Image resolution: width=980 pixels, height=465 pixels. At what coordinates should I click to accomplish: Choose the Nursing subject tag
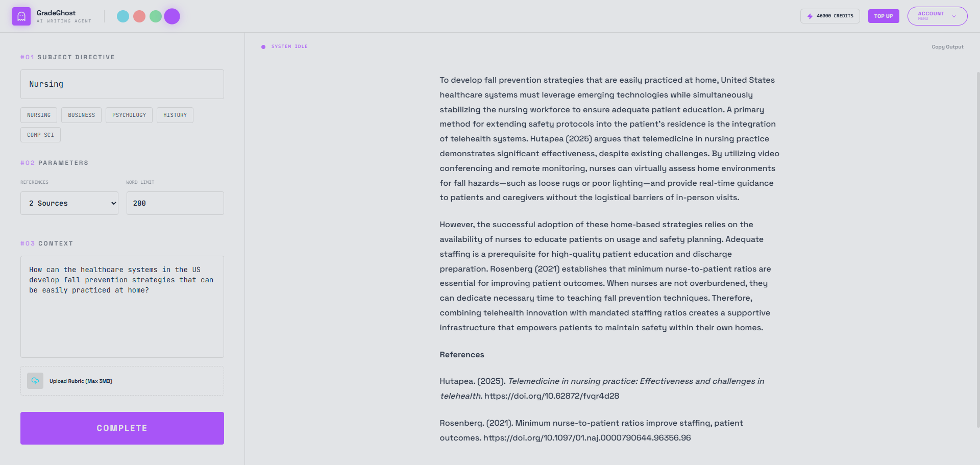(39, 115)
